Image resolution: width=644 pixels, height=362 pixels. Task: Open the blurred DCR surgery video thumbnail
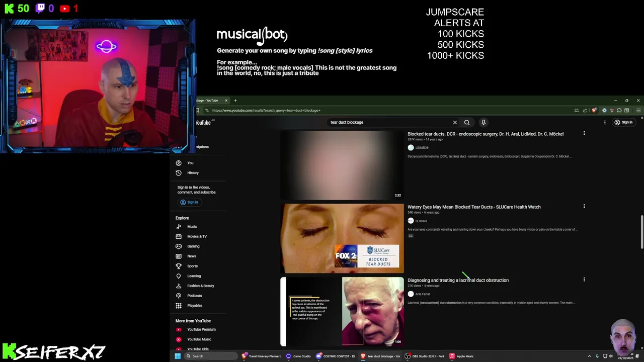click(342, 165)
